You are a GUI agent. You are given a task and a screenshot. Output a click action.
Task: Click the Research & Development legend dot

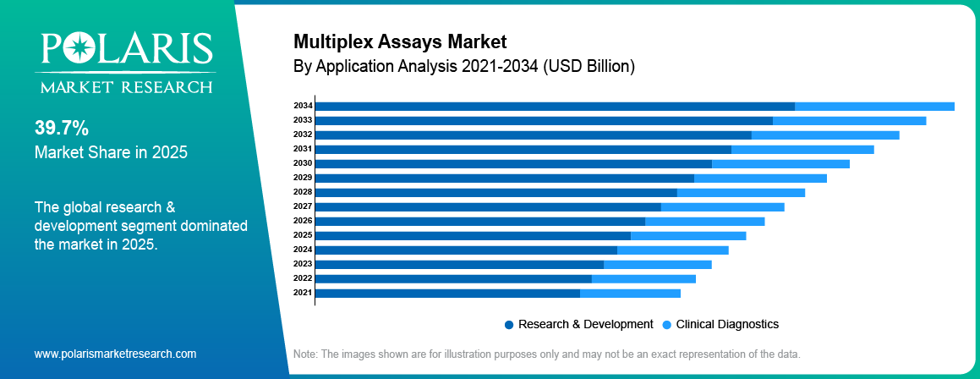click(x=509, y=325)
